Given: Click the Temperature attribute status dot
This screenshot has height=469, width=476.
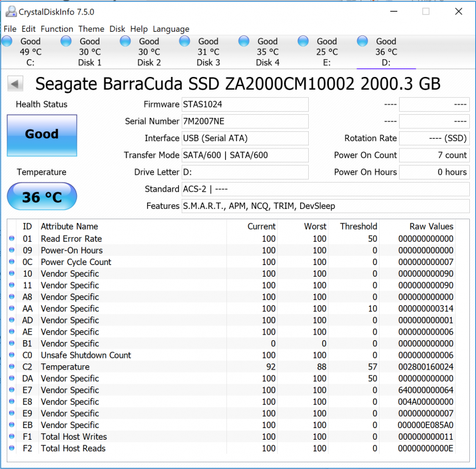Looking at the screenshot, I should pos(12,367).
